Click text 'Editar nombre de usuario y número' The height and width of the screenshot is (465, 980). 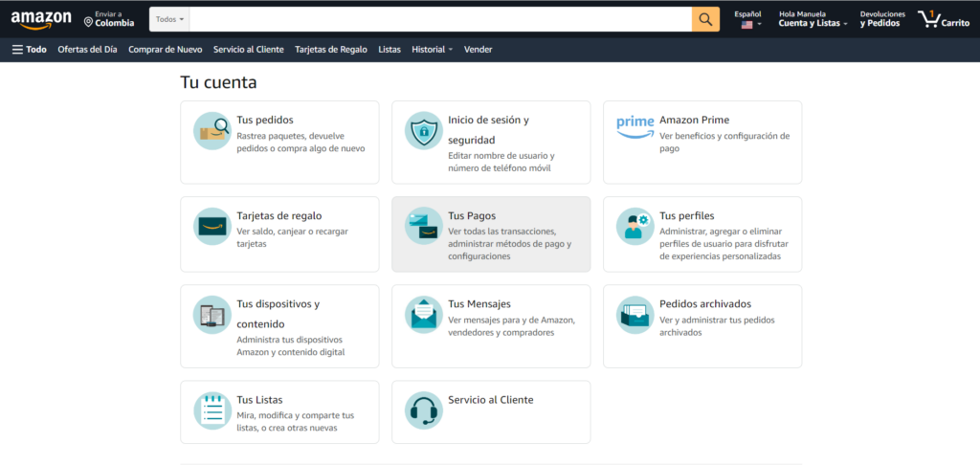[x=501, y=162]
